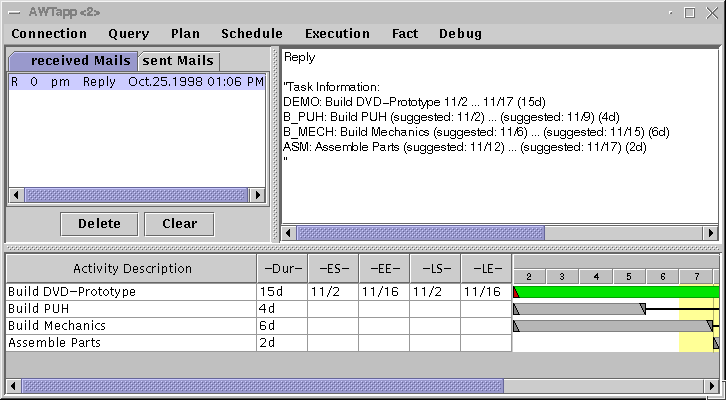Open the Schedule menu
Viewport: 726px width, 400px height.
point(252,33)
